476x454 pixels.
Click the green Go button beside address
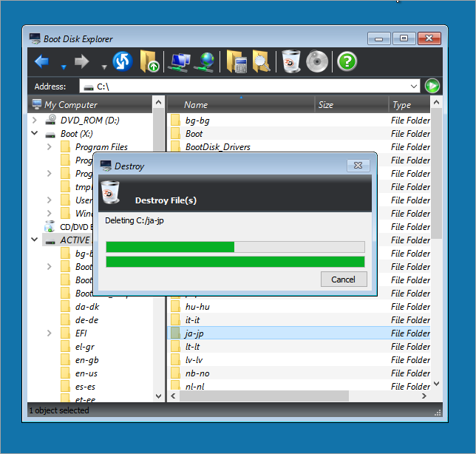(432, 86)
